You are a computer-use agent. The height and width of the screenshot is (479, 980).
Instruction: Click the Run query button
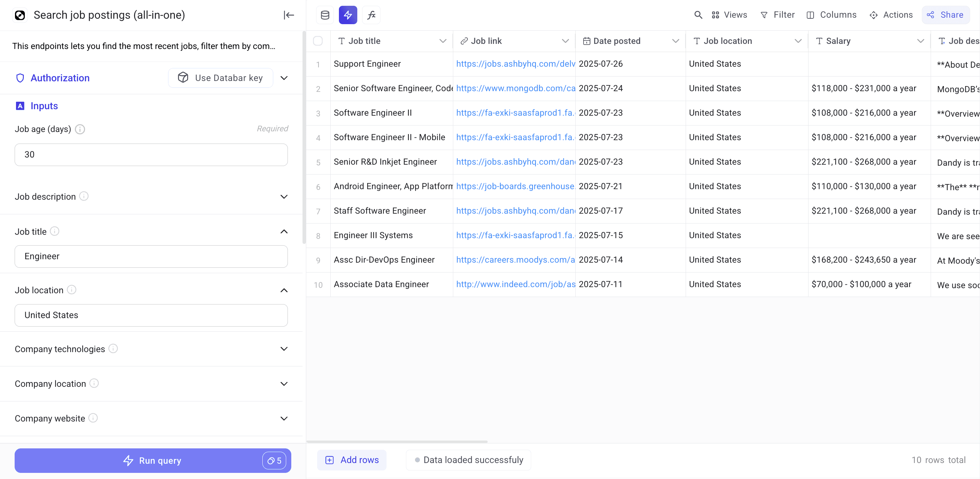152,460
